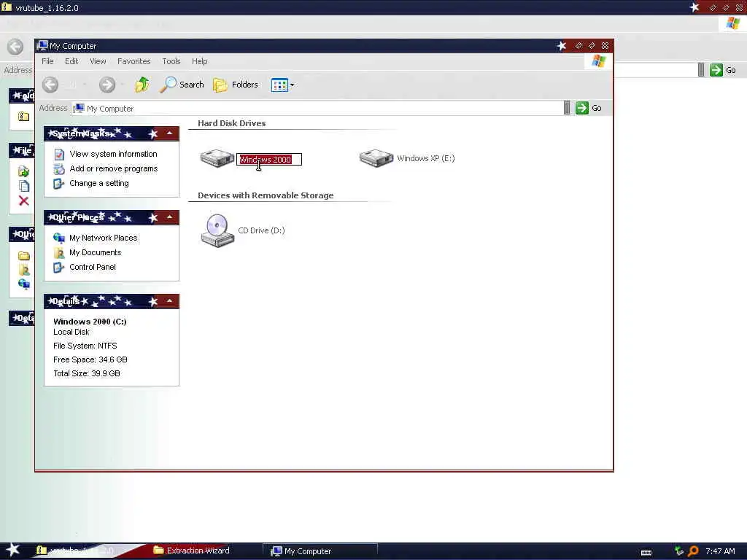The width and height of the screenshot is (747, 560).
Task: Click the Change a setting icon
Action: 59,183
